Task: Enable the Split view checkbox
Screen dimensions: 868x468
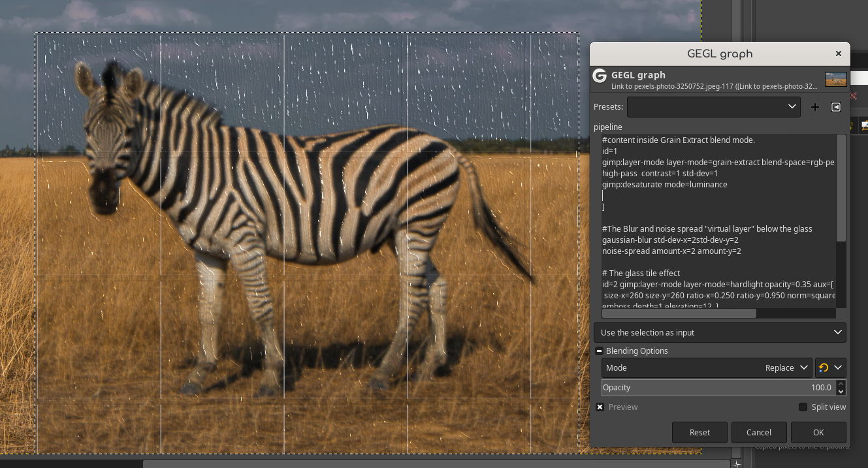Action: click(803, 407)
